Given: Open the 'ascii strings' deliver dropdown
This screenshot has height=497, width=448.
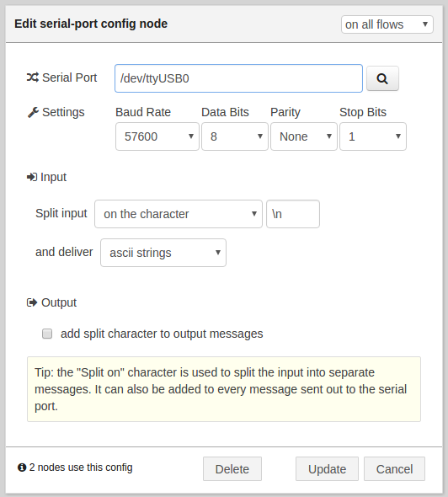Looking at the screenshot, I should tap(163, 253).
